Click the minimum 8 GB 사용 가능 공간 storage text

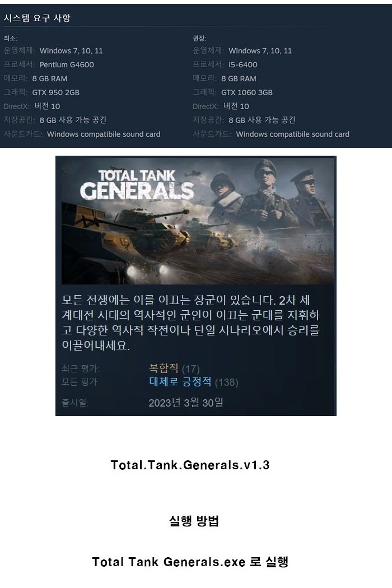click(x=73, y=120)
